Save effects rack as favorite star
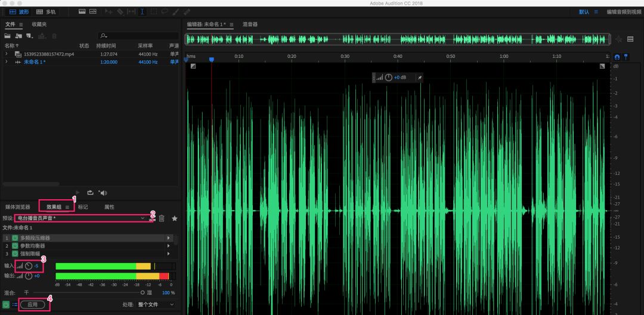This screenshot has width=644, height=315. point(175,218)
